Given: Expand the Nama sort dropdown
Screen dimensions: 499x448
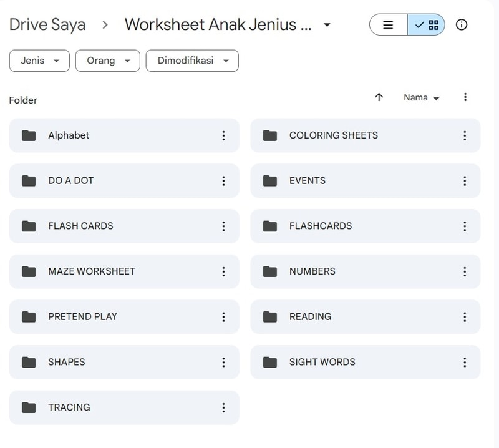Looking at the screenshot, I should pos(421,98).
